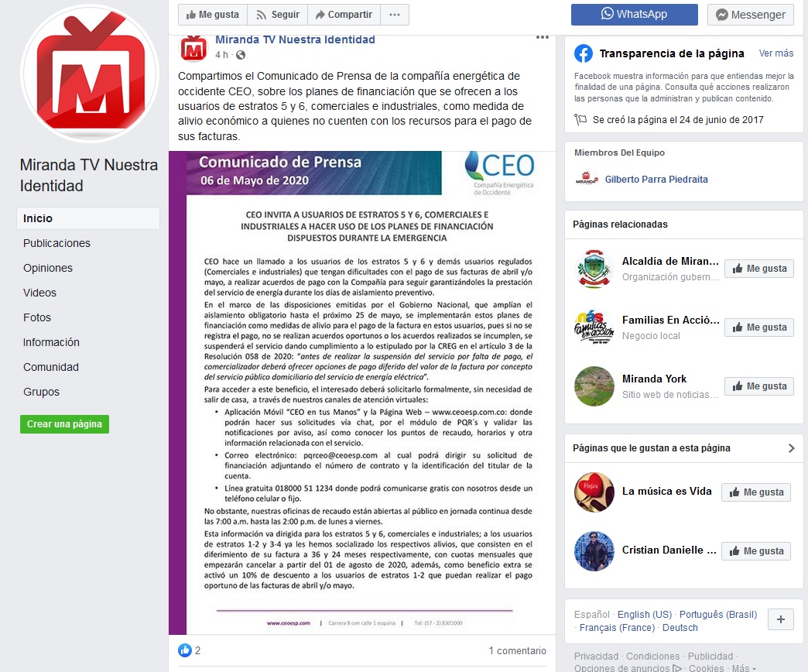Go to Publicaciones in the sidebar
Screen dimensions: 808x672
[56, 243]
